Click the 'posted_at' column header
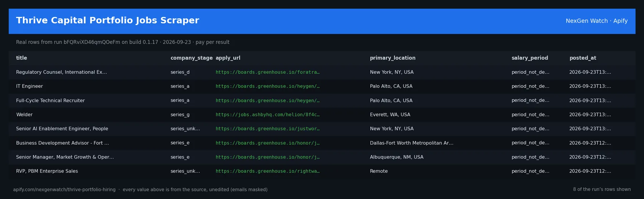The height and width of the screenshot is (199, 644). point(583,58)
